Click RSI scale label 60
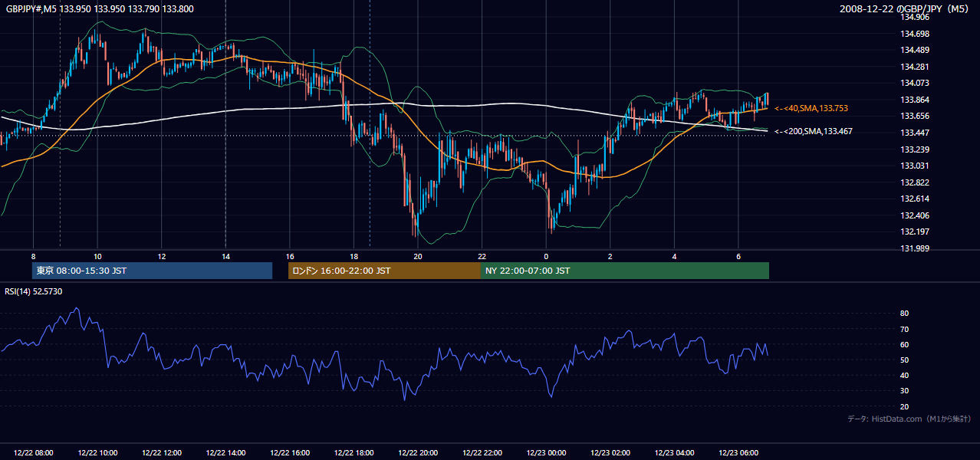Screen dimensions: 980x460 (905, 344)
